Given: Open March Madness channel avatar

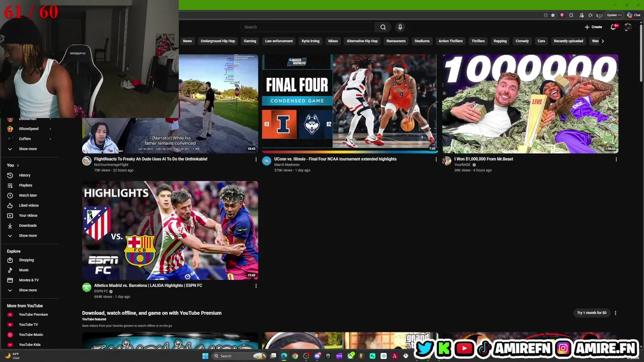Looking at the screenshot, I should click(x=267, y=161).
